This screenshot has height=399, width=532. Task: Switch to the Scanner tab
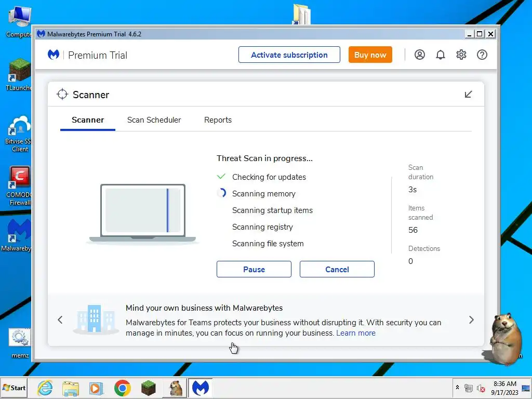click(87, 120)
